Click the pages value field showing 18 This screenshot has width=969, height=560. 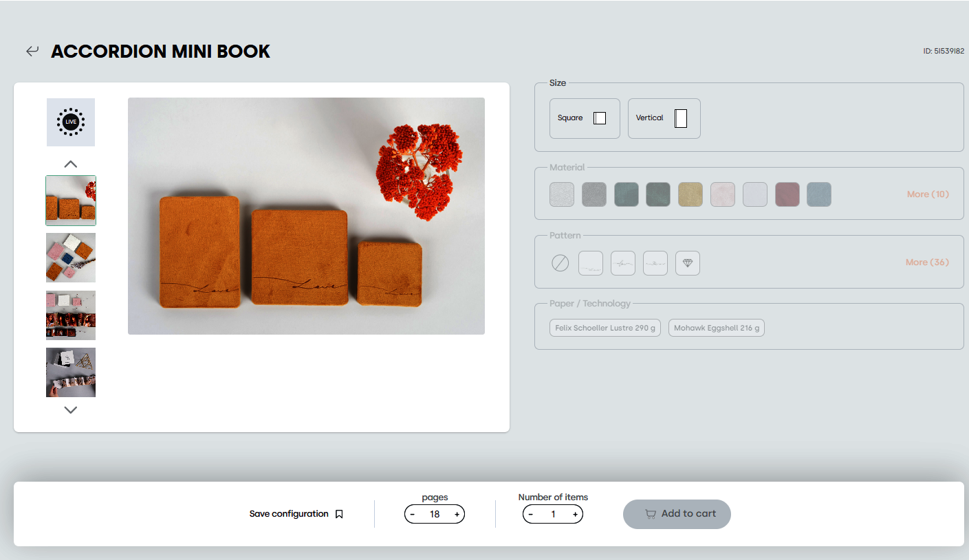435,514
